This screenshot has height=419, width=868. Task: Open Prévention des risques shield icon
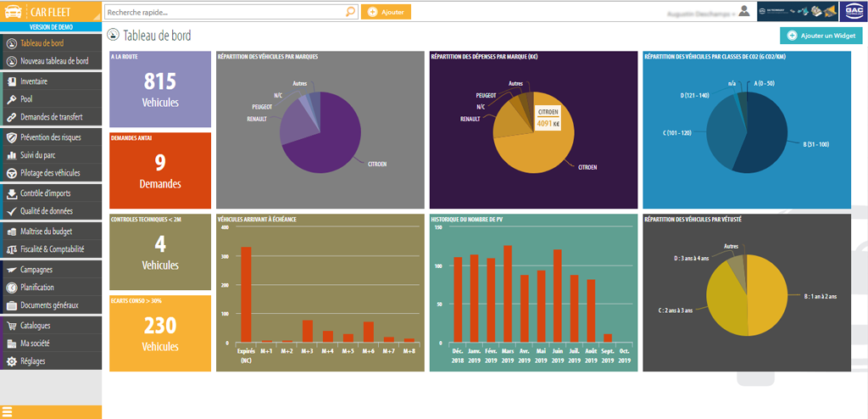point(11,137)
